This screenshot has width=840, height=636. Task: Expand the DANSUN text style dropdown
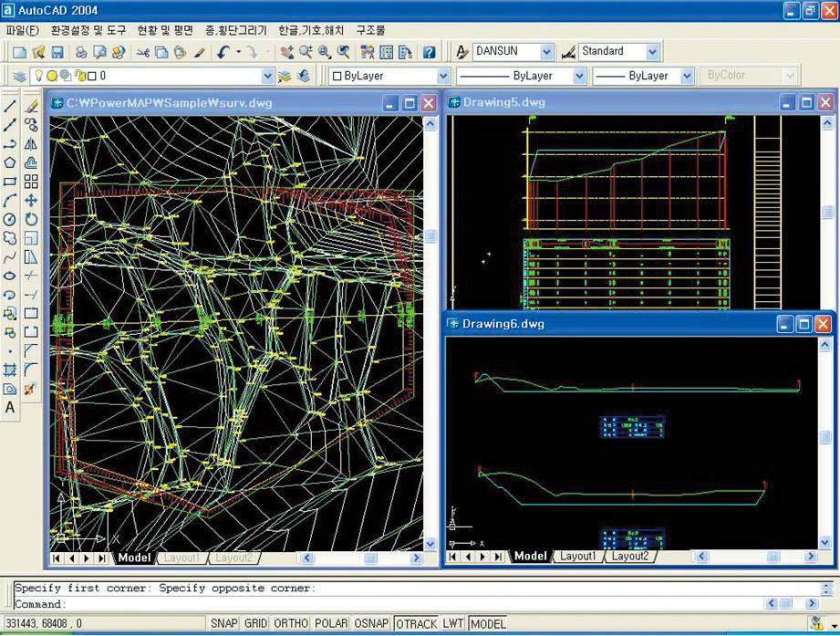pos(546,52)
